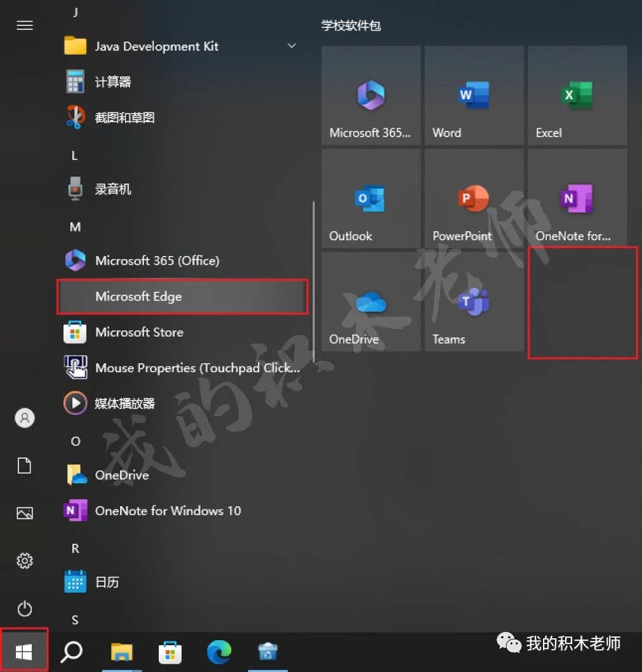Image resolution: width=642 pixels, height=672 pixels.
Task: Expand the Java Development Kit folder
Action: pos(291,46)
